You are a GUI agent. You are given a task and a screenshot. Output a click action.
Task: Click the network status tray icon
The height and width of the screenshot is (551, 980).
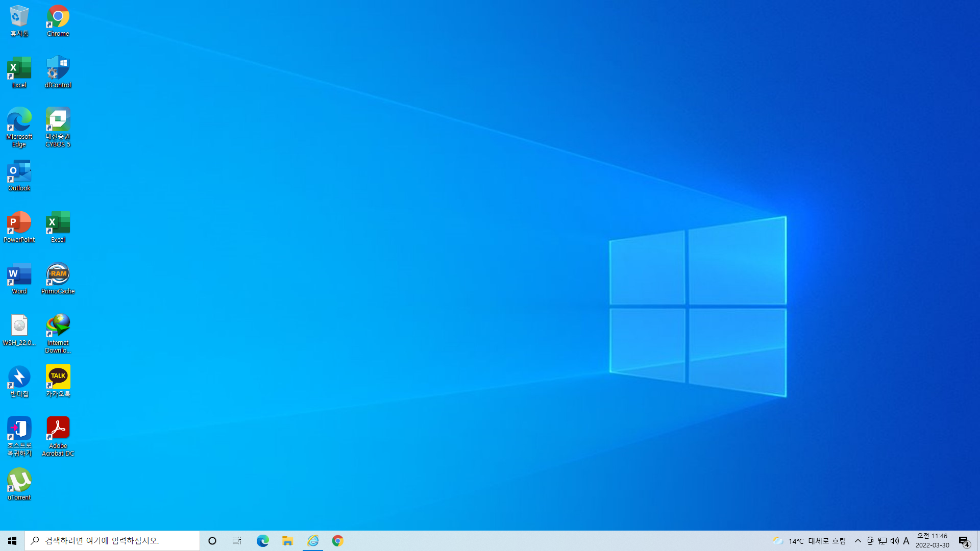883,541
